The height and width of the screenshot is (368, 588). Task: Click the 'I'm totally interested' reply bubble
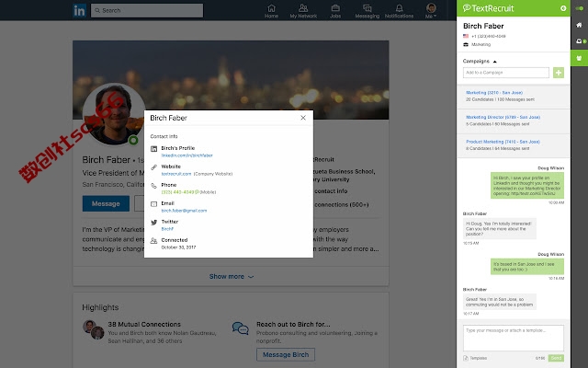point(500,228)
